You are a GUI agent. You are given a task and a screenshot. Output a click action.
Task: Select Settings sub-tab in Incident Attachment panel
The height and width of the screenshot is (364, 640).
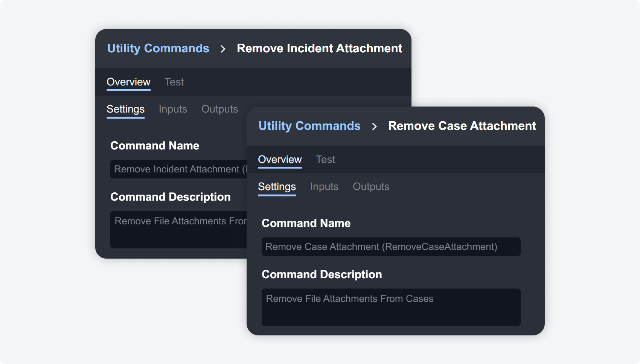[x=125, y=109]
